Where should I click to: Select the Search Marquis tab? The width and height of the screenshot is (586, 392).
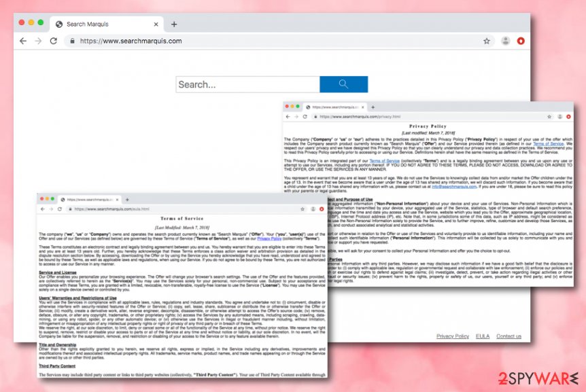[x=107, y=24]
